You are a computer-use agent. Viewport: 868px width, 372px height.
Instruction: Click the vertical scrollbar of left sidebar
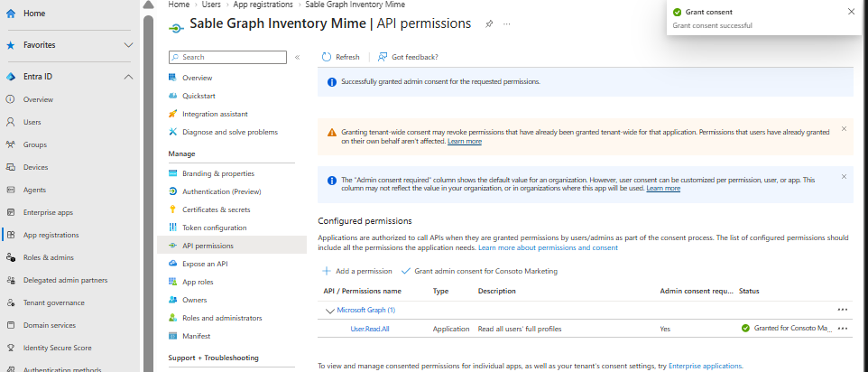[x=148, y=194]
